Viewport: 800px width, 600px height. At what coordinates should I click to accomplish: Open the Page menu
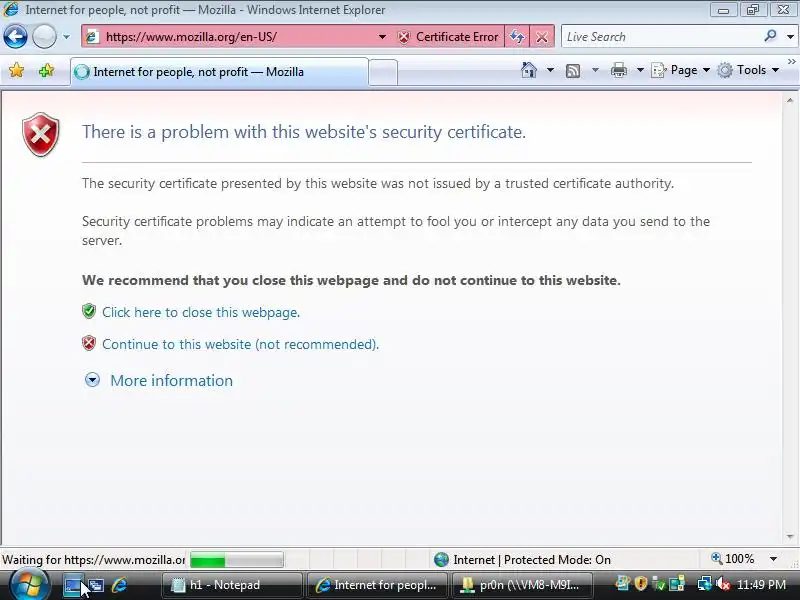point(681,70)
